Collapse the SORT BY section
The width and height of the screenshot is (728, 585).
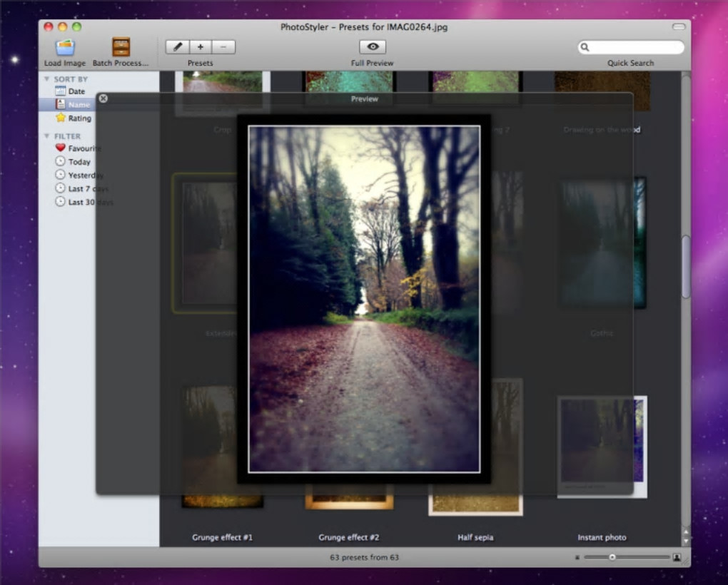pos(47,79)
